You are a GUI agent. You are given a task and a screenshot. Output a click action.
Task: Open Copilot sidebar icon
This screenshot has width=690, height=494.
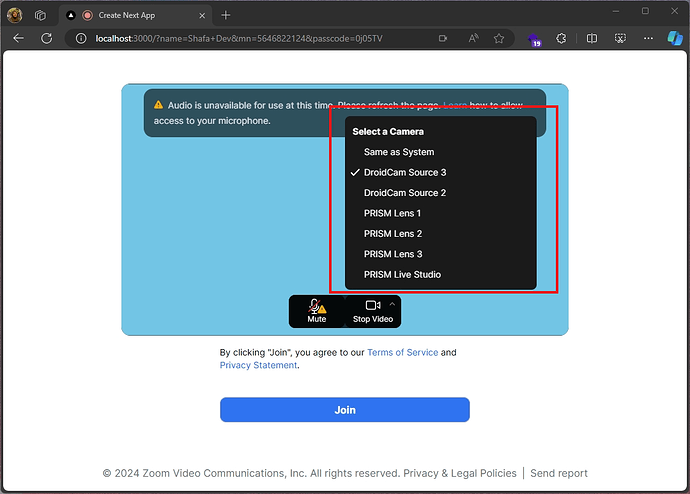coord(675,38)
